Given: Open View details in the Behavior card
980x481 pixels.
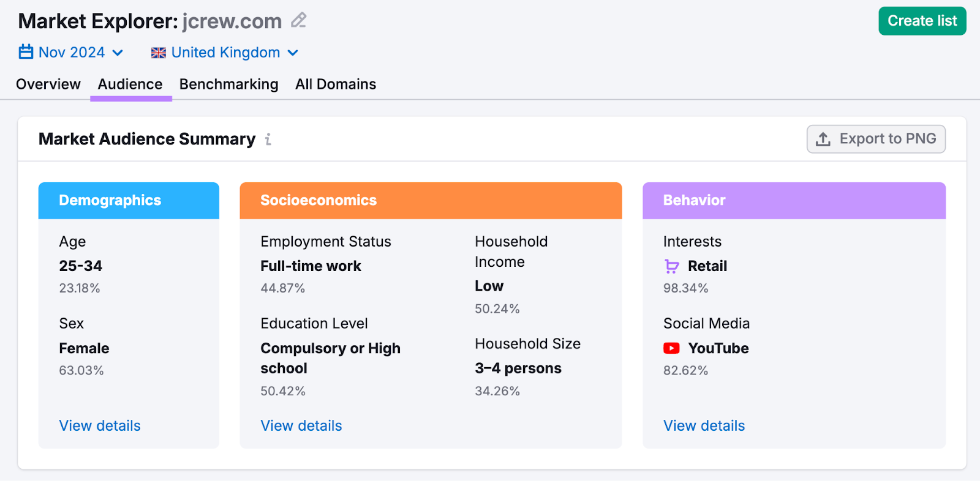Looking at the screenshot, I should [x=703, y=425].
